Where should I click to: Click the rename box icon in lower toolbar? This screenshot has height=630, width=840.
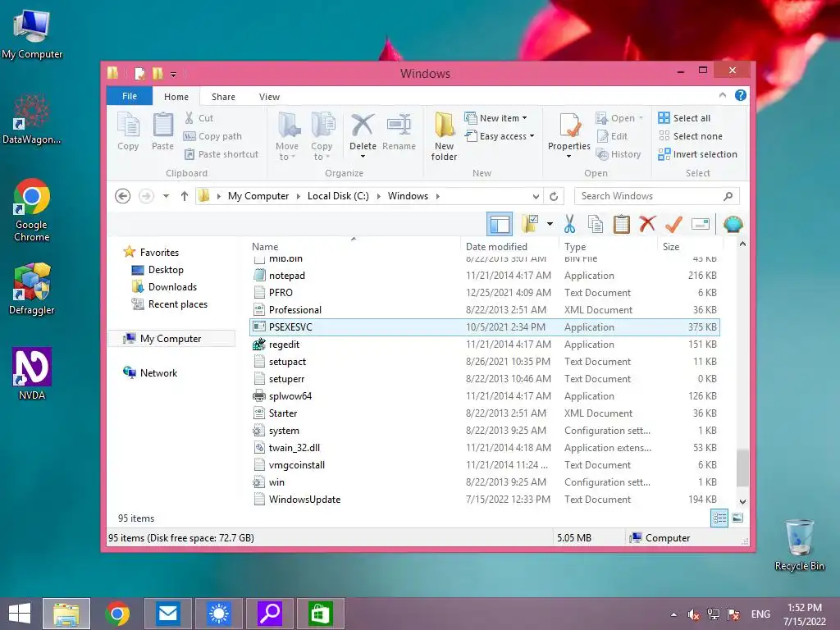(x=701, y=224)
